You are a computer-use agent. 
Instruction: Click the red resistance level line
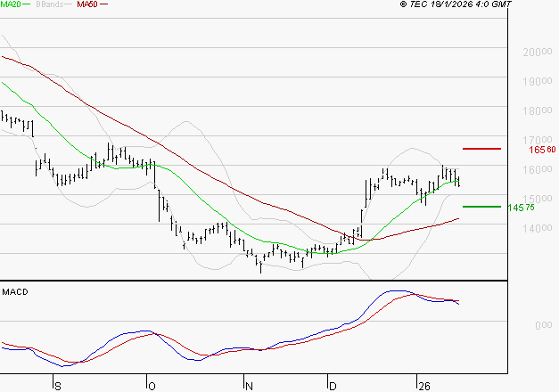481,149
